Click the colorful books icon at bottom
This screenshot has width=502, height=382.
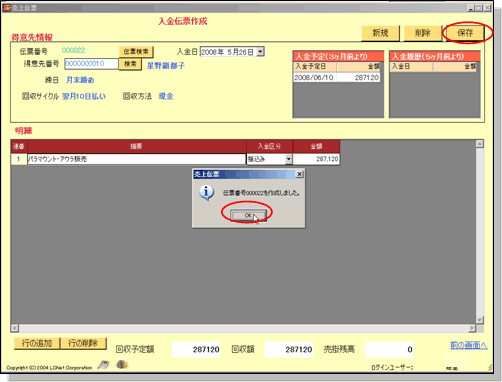click(122, 364)
